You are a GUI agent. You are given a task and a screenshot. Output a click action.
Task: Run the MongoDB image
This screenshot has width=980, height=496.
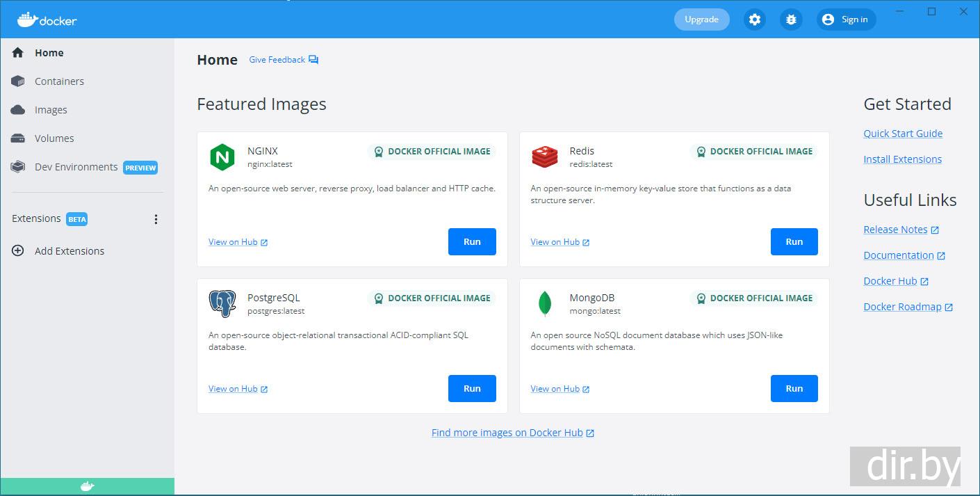point(794,389)
